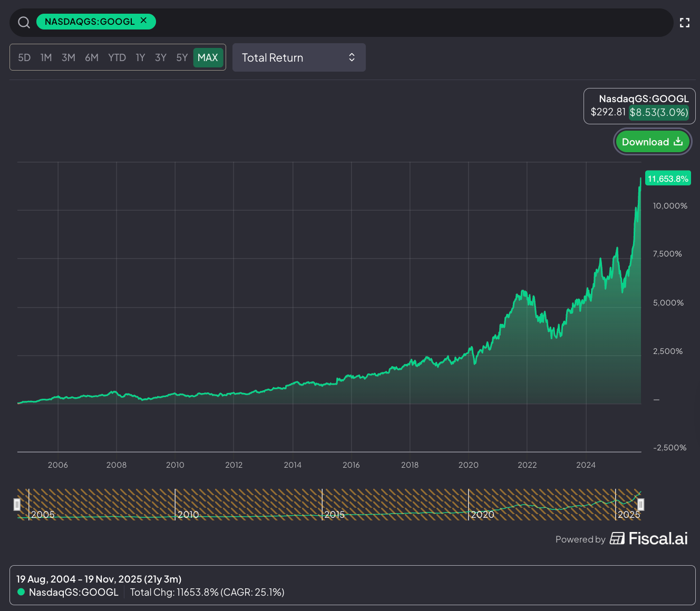Click the 5,000% y-axis label
Image resolution: width=700 pixels, height=611 pixels.
(x=668, y=303)
